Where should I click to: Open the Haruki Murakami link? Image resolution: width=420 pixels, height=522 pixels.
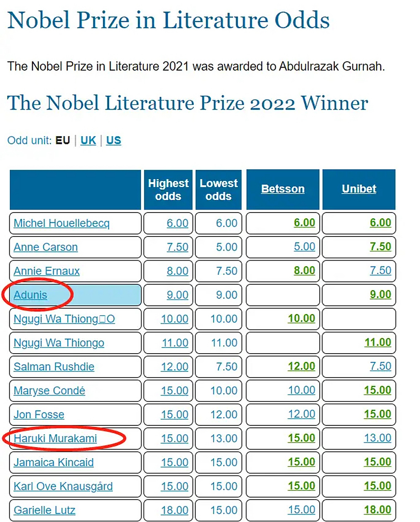pos(55,438)
